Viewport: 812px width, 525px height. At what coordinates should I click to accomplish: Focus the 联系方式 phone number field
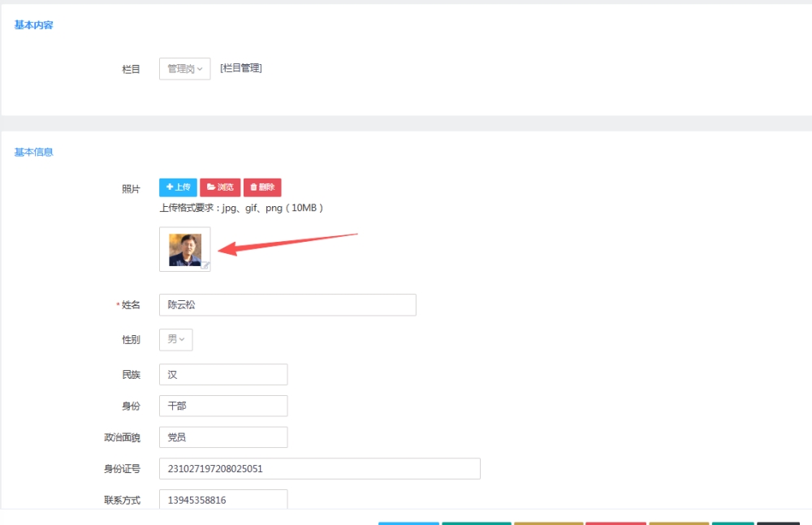223,500
